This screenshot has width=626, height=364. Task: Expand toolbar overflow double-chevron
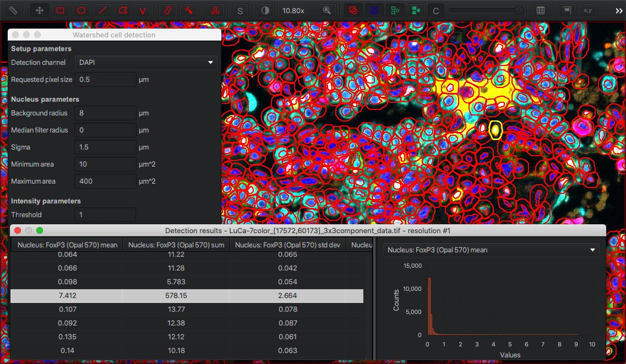tap(618, 11)
